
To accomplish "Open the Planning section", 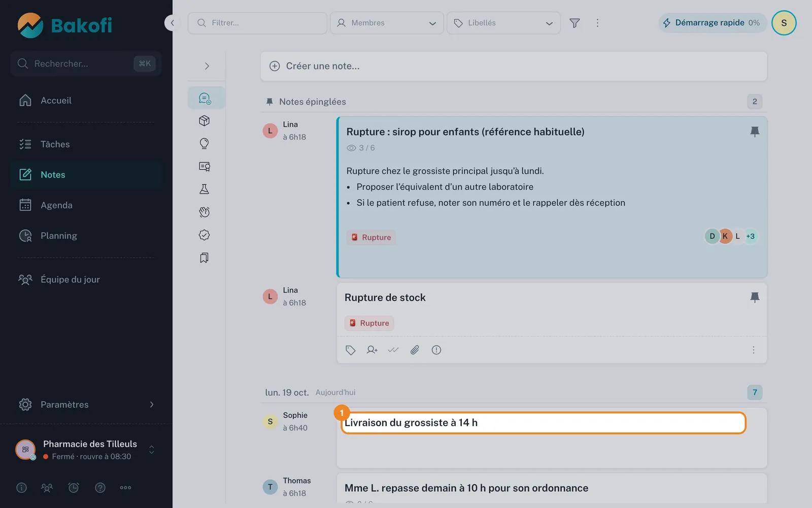I will click(86, 236).
